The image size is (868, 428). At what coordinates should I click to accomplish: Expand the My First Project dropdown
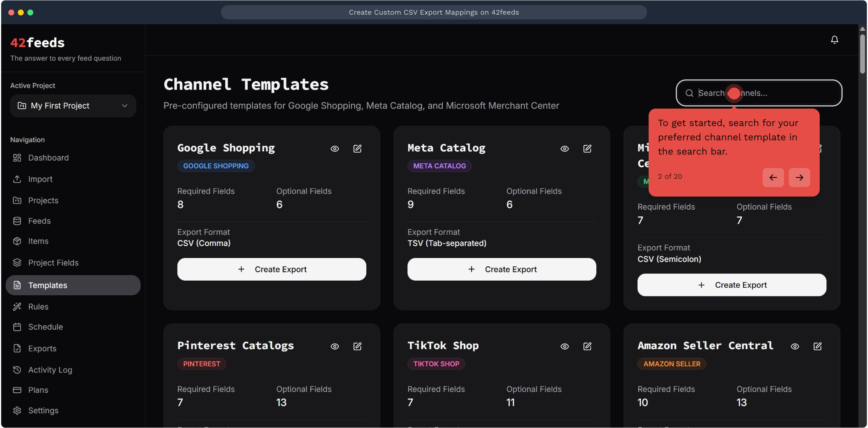point(73,106)
